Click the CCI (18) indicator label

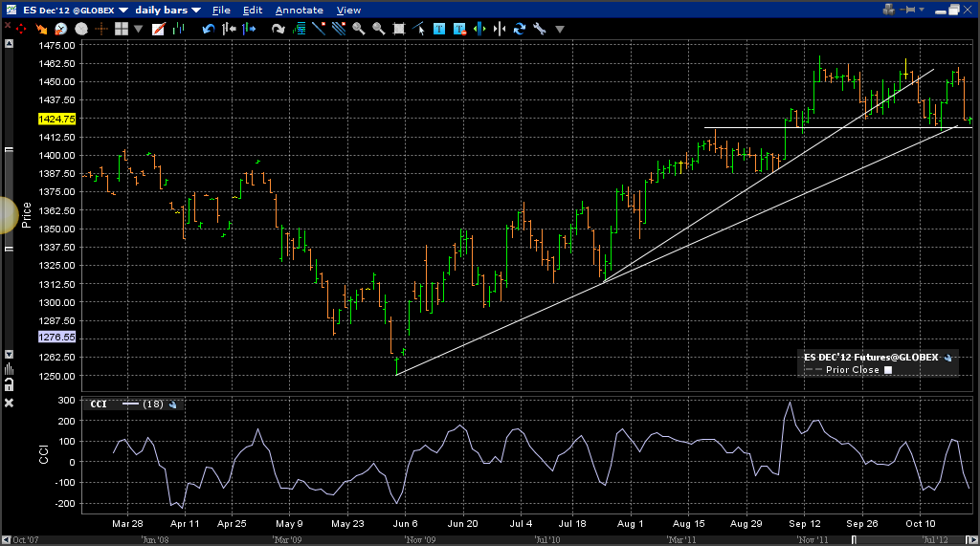coord(127,404)
